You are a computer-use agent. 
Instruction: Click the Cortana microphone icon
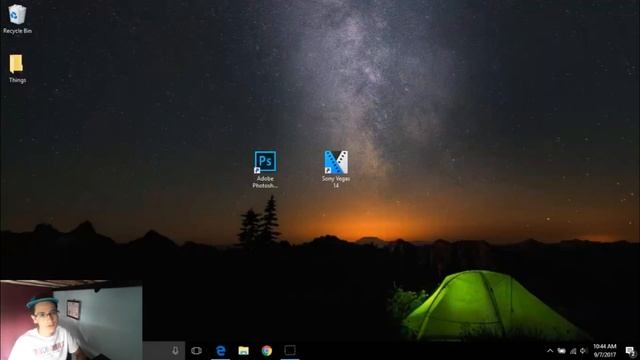click(175, 351)
